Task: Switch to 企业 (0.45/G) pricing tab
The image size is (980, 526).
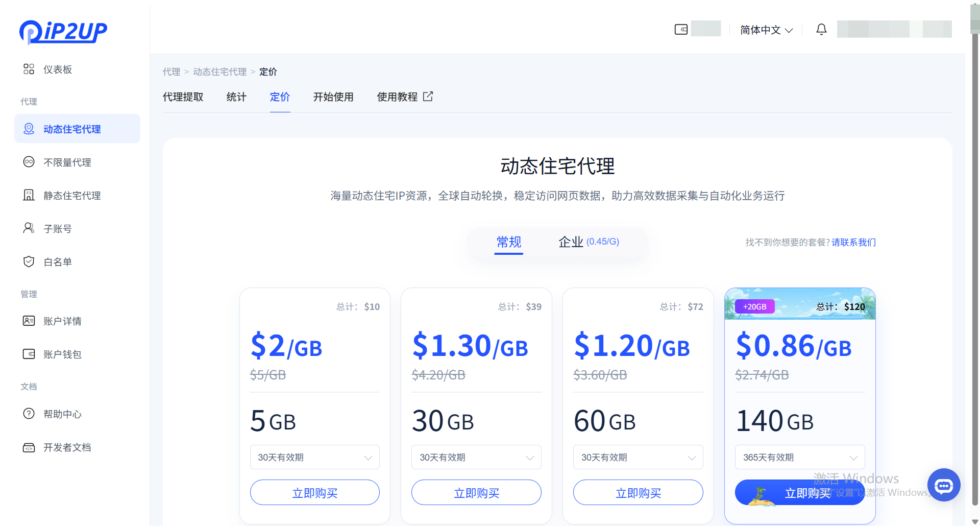Action: 589,242
